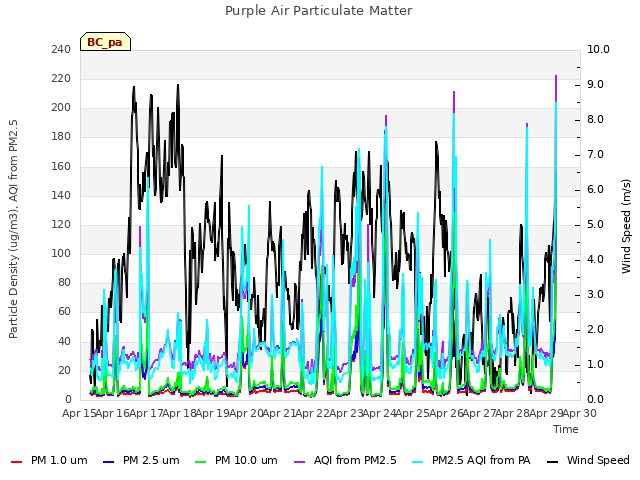Click the Apr 15 x-axis tick label

point(79,413)
